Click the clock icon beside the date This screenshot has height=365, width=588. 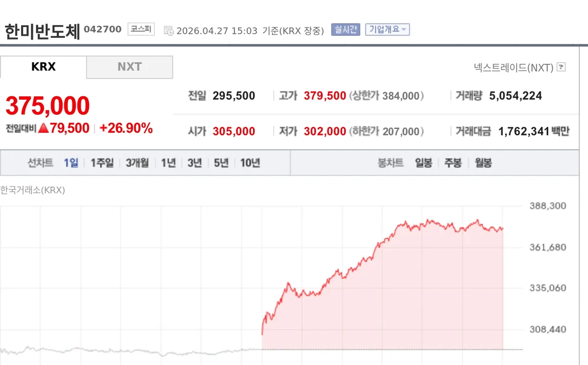(168, 30)
